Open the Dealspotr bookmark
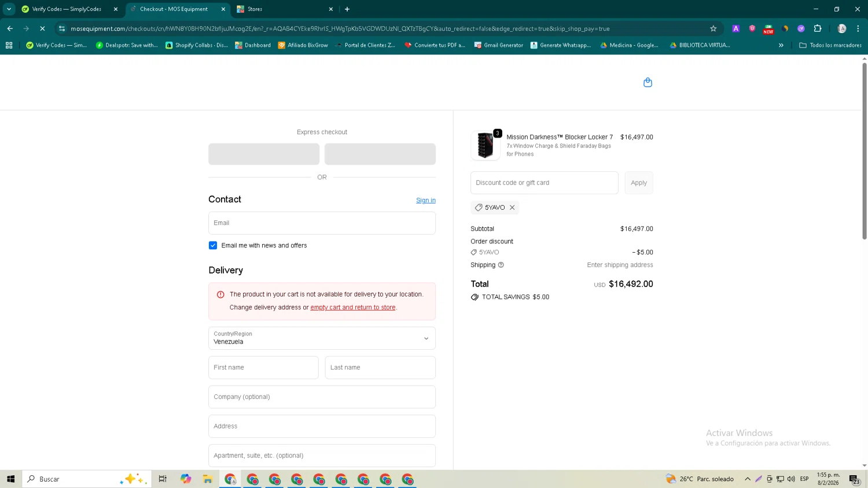Screen dimensions: 868x488 coord(127,45)
